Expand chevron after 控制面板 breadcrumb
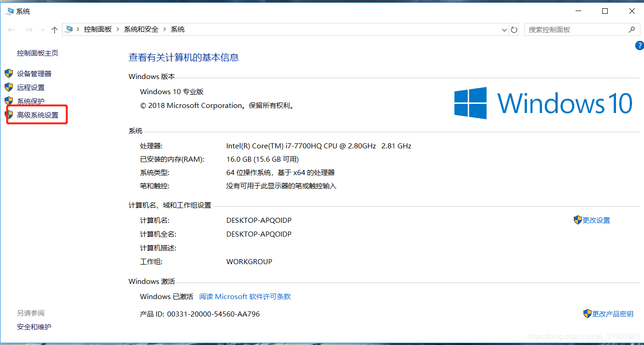Viewport: 644px width, 345px height. coord(118,29)
